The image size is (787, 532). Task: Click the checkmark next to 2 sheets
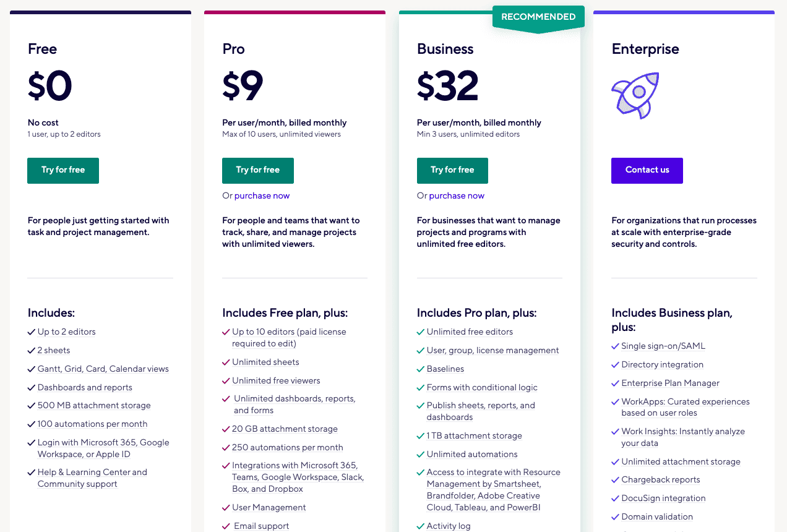[x=30, y=350]
